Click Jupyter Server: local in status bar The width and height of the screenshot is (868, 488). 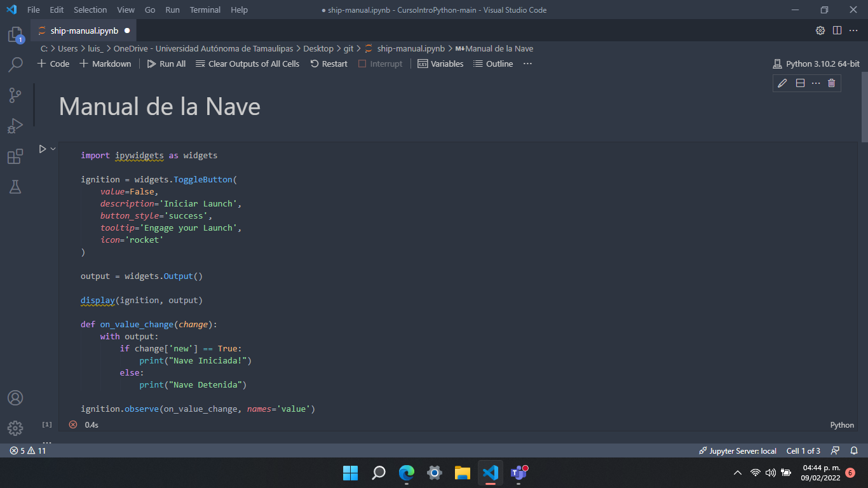point(738,451)
